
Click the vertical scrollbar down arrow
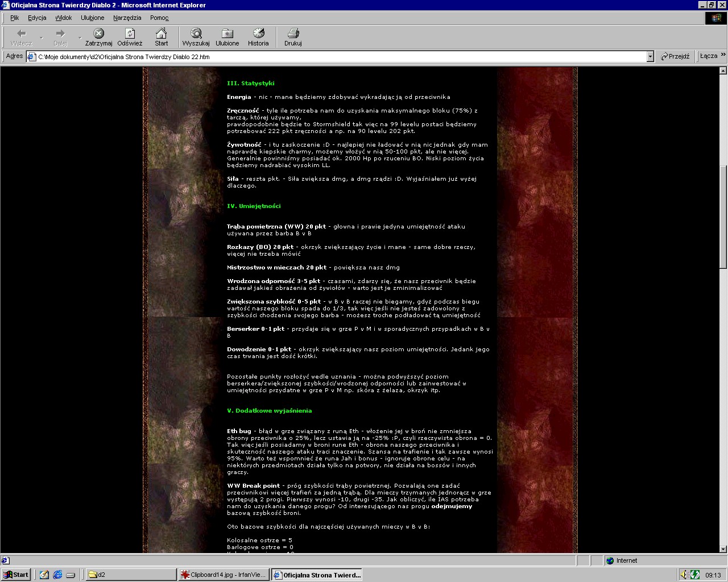723,549
